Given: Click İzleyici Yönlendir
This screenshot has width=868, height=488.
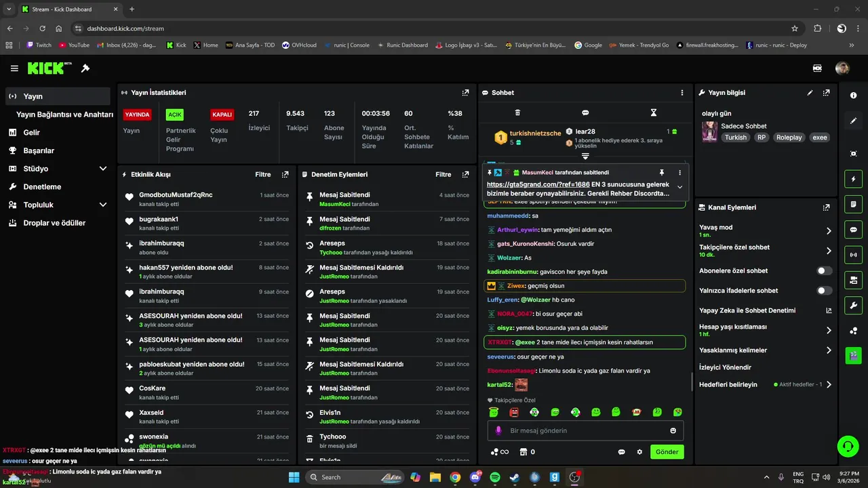Looking at the screenshot, I should [x=725, y=367].
